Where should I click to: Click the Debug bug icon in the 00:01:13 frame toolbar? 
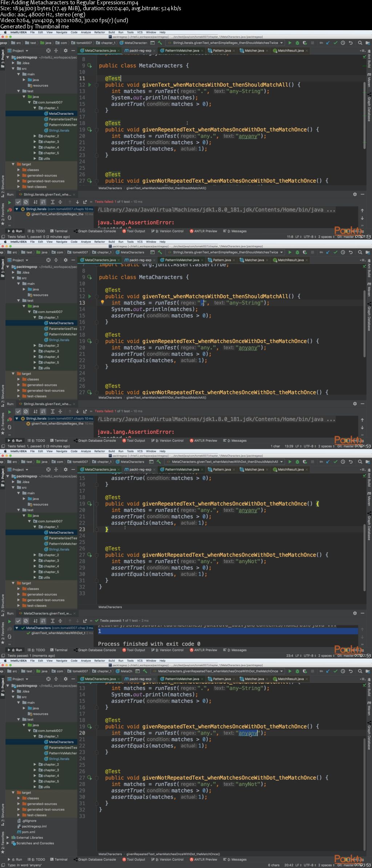point(297,43)
